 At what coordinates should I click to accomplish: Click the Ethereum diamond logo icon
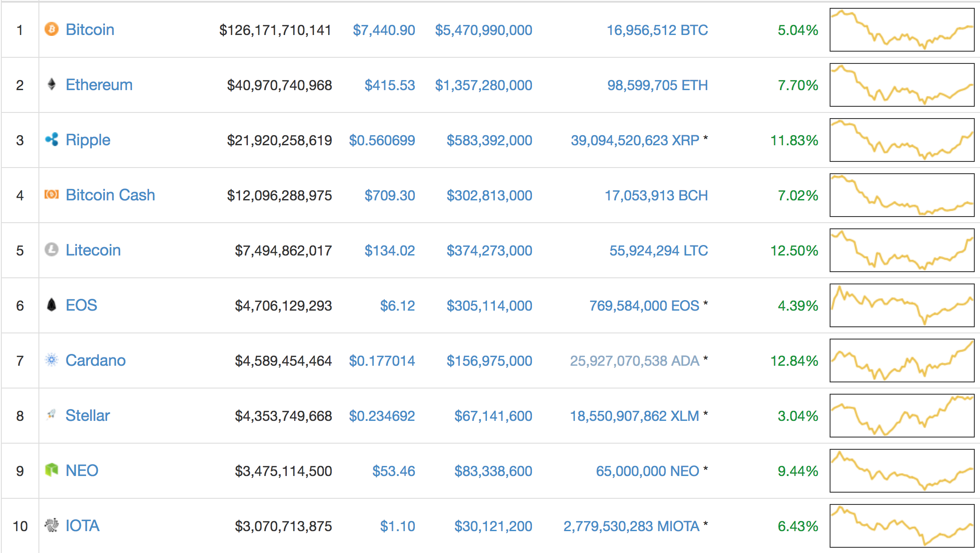(52, 84)
